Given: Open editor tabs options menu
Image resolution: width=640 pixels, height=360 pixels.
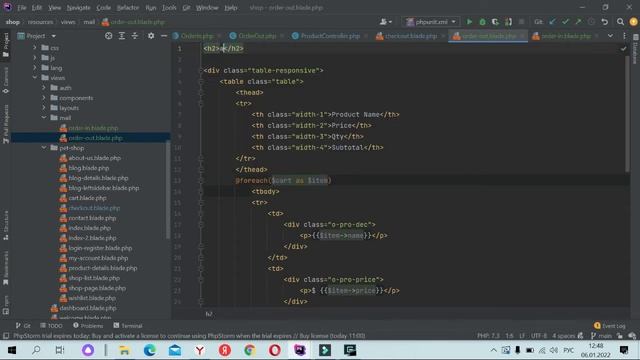Looking at the screenshot, I should pos(624,36).
